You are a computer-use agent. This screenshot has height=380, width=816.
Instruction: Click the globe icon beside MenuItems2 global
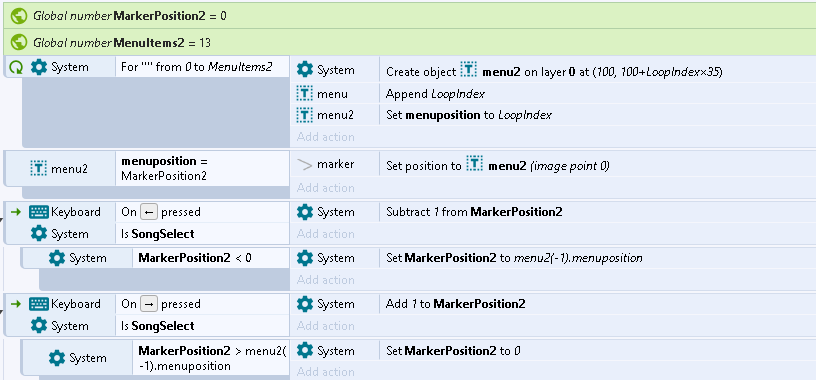coord(19,42)
